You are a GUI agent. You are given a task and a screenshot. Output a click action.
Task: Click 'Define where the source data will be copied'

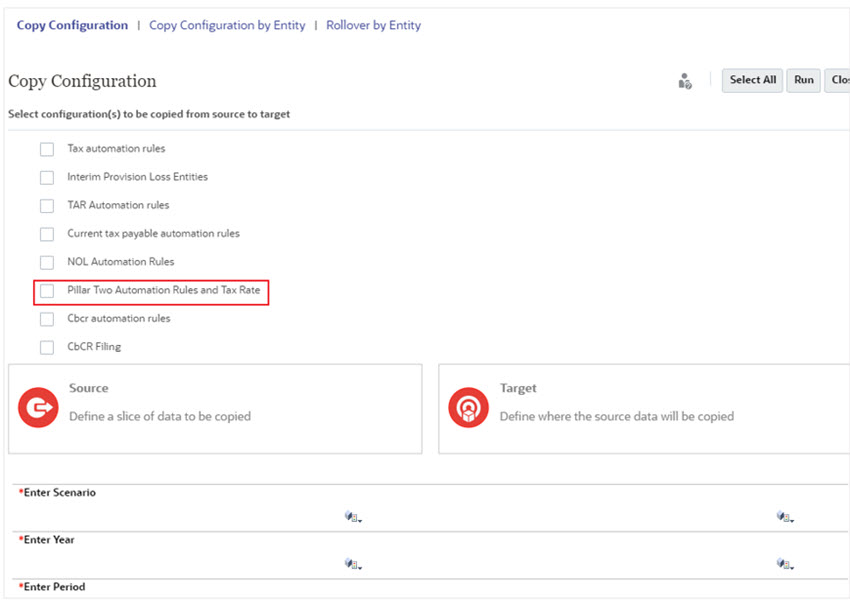617,416
